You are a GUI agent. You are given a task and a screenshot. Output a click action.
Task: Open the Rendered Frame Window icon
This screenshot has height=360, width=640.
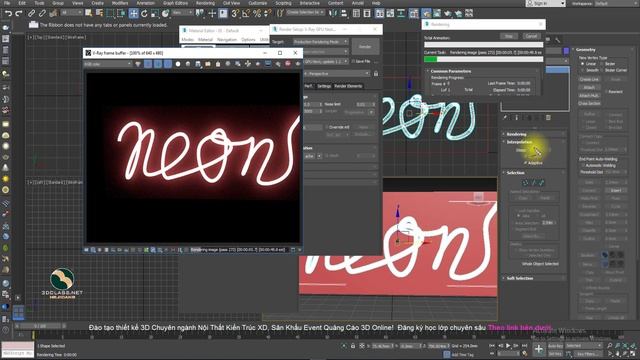(x=437, y=13)
